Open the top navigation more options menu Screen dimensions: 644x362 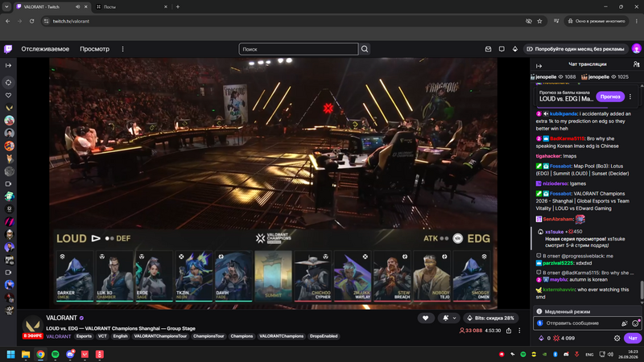(x=122, y=49)
